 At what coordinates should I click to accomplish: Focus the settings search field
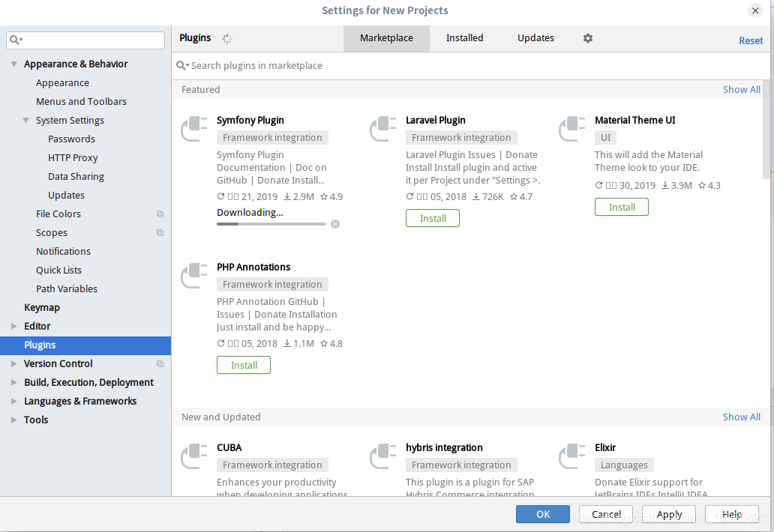pos(85,40)
